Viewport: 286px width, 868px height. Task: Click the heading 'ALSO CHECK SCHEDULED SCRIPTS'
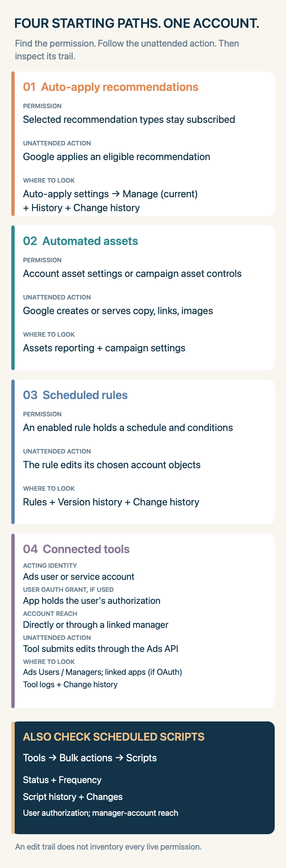point(114,737)
